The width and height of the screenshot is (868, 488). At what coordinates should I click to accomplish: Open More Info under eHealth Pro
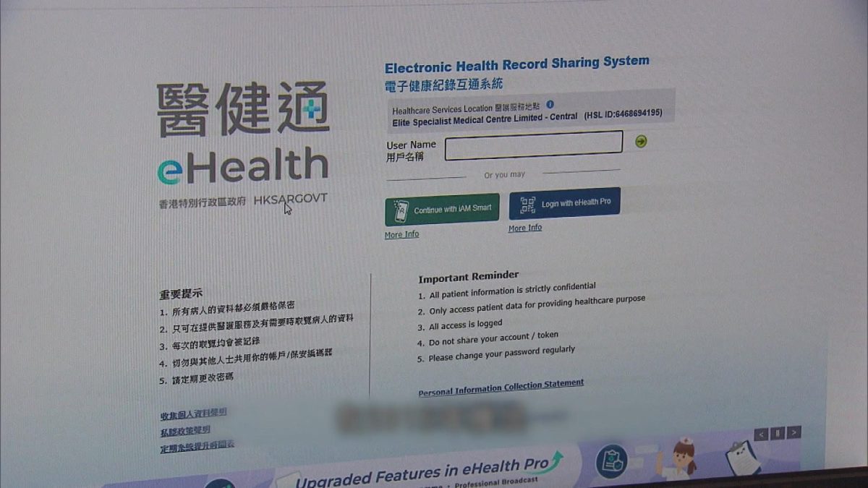click(525, 228)
